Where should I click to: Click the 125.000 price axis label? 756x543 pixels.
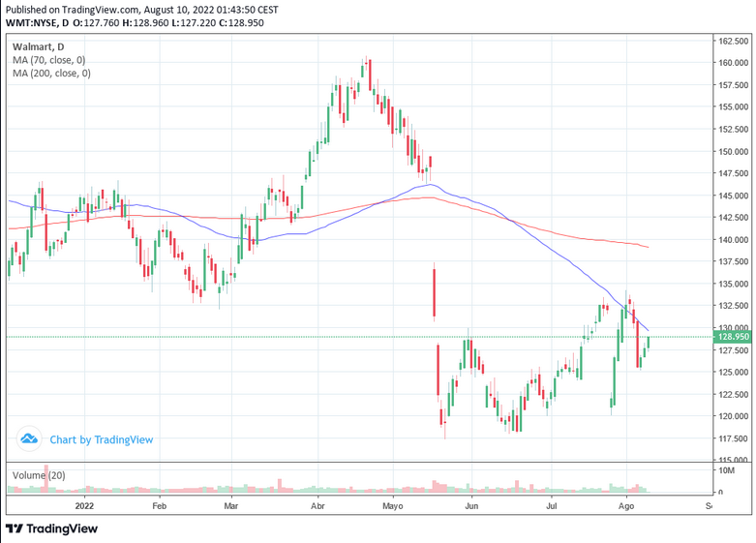734,373
